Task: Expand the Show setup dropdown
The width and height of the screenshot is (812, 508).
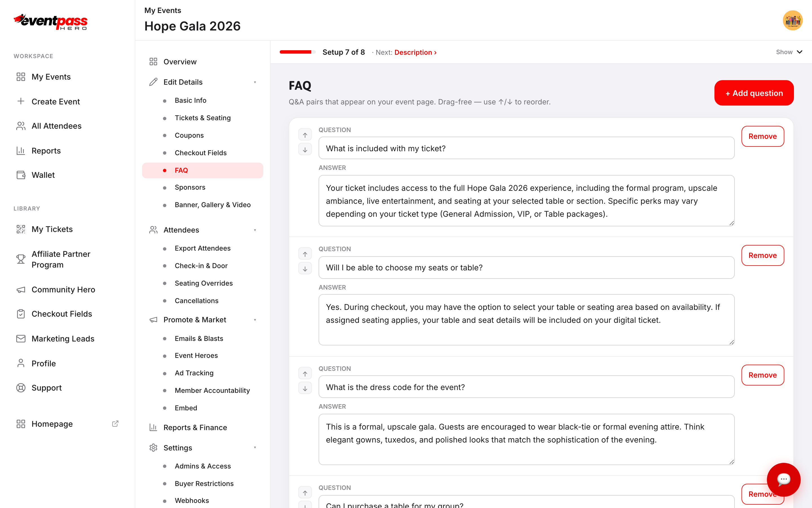Action: 789,52
